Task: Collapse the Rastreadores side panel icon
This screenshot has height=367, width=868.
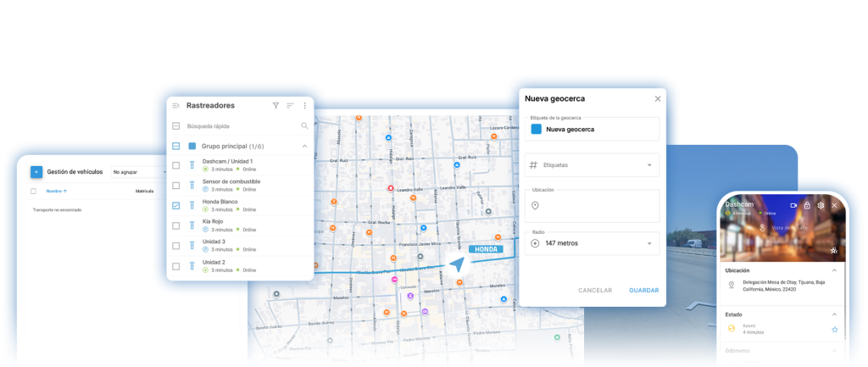Action: point(175,105)
